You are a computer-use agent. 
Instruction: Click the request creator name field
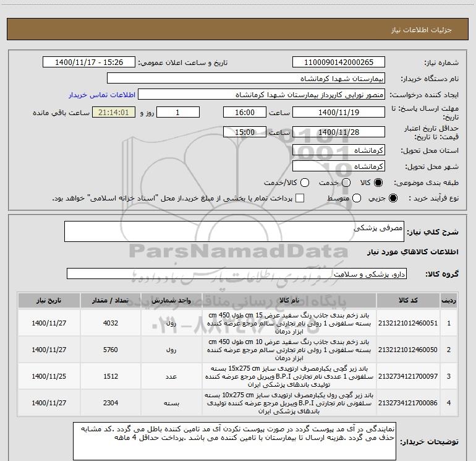pyautogui.click(x=261, y=94)
